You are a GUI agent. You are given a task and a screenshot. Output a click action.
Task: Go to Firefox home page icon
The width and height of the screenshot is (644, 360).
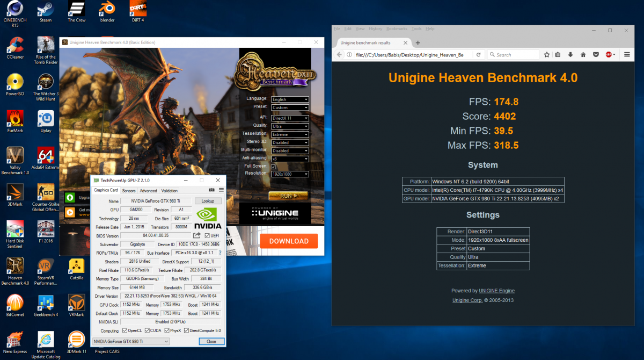[x=583, y=54]
